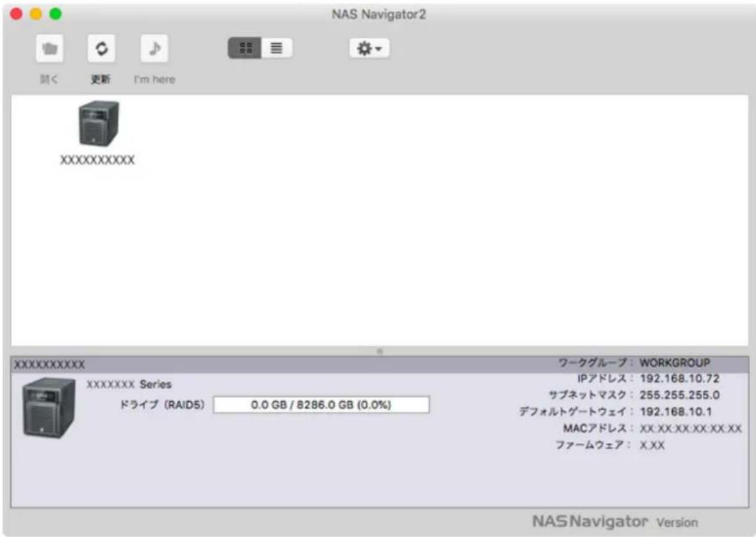Click the WORKGROUP value
The image size is (756, 537).
coord(675,362)
